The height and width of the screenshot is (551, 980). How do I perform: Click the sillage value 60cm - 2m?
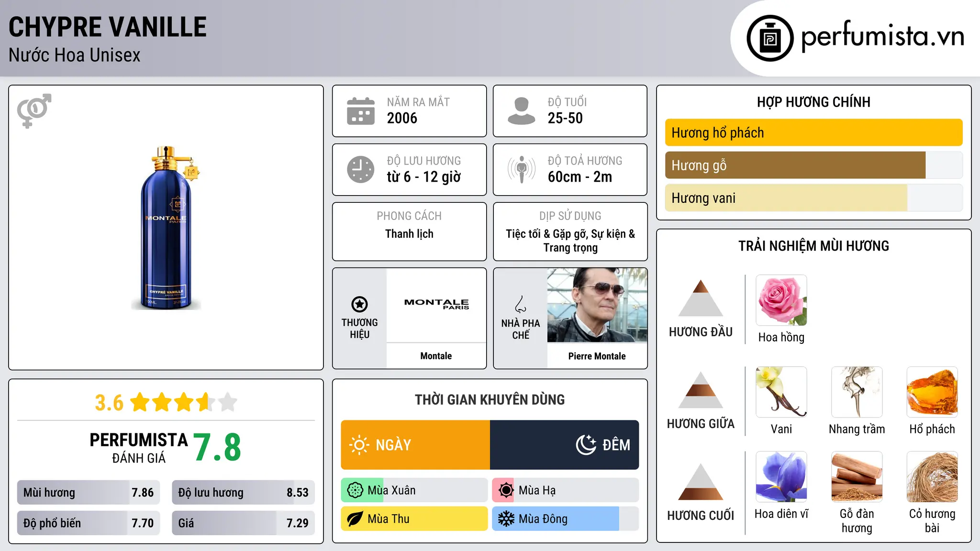pos(580,177)
